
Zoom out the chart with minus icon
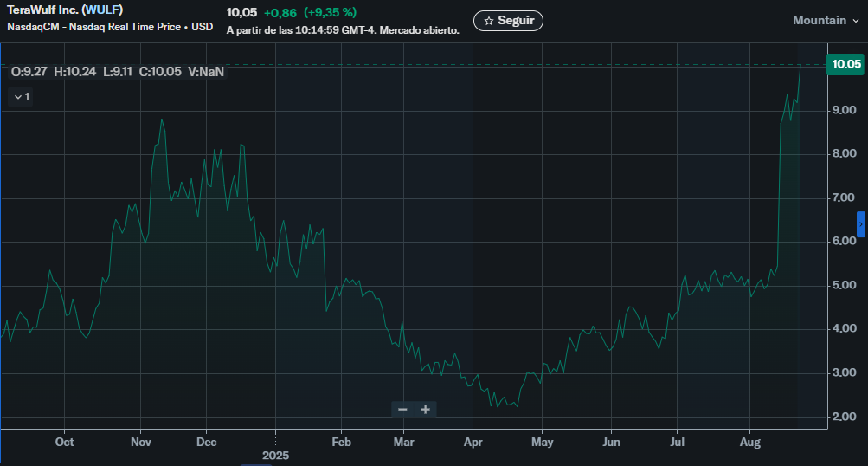pos(402,409)
